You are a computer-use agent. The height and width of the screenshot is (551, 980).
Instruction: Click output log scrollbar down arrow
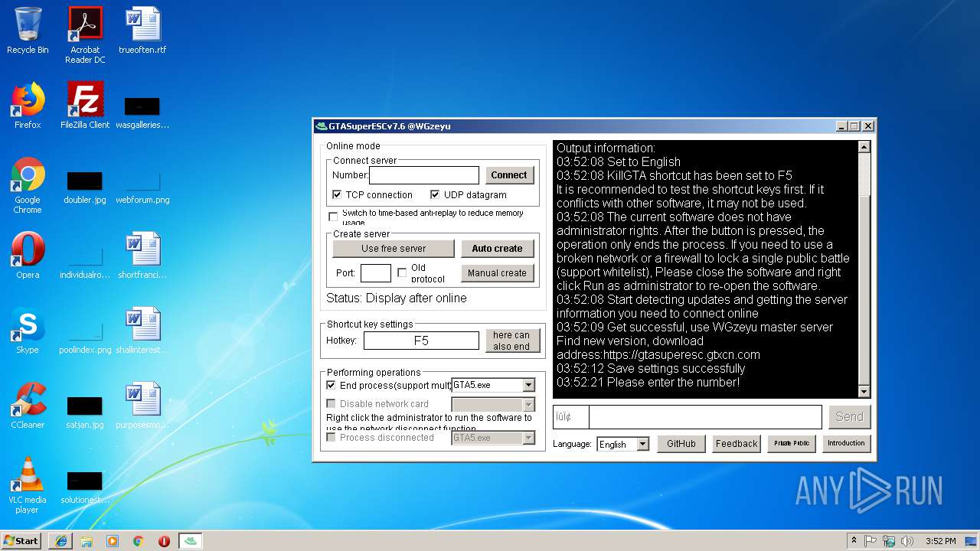pos(864,392)
